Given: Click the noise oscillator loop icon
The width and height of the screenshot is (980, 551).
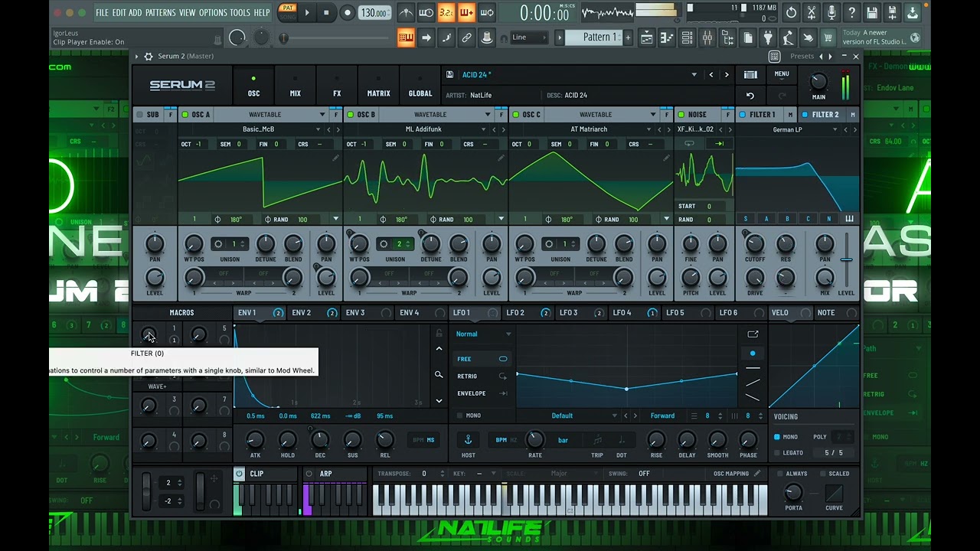Looking at the screenshot, I should (689, 144).
